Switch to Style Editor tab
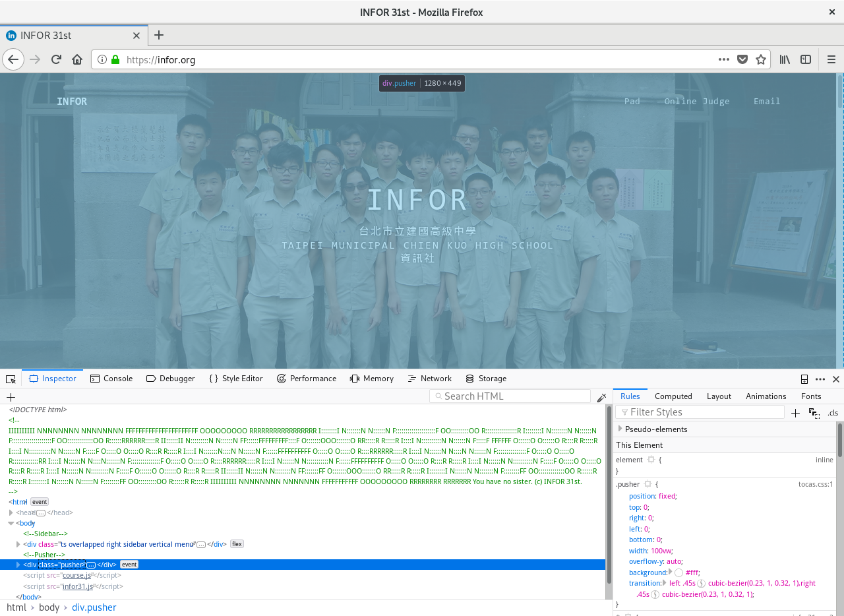 [x=235, y=379]
